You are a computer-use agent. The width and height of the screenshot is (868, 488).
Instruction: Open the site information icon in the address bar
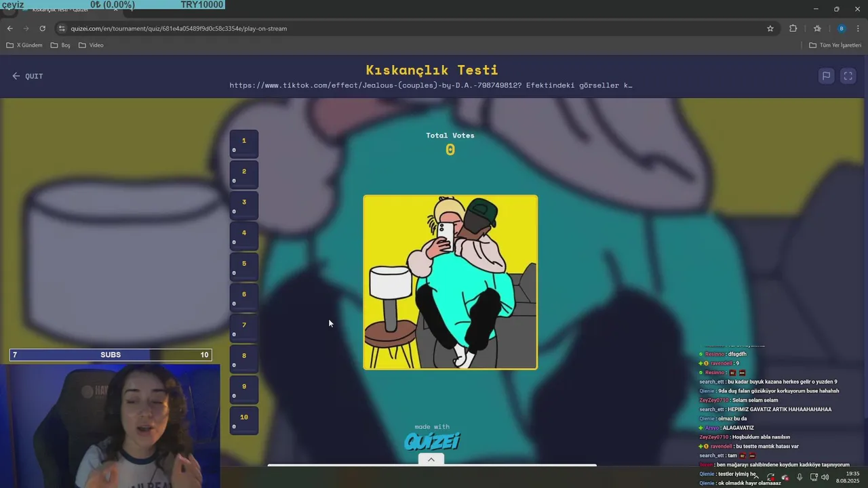[62, 28]
